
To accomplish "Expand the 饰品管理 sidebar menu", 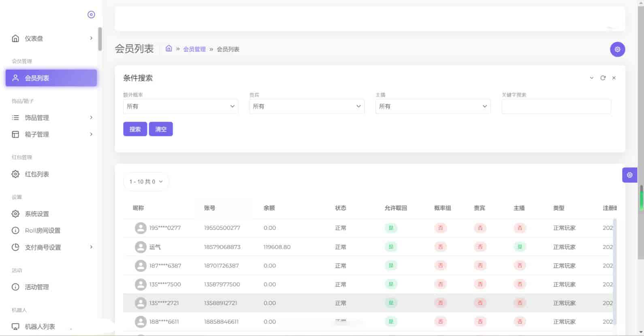I will (x=52, y=118).
